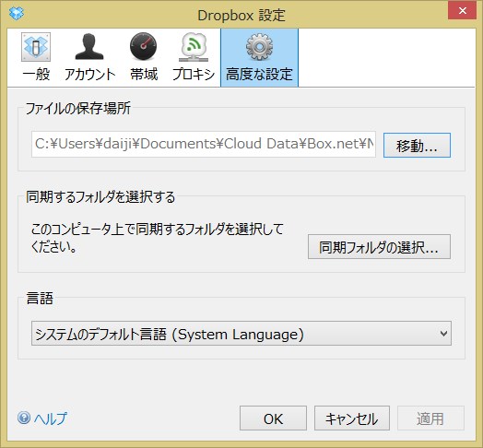
Task: Click the このコンピュータ上で同期する description text
Action: click(x=157, y=238)
